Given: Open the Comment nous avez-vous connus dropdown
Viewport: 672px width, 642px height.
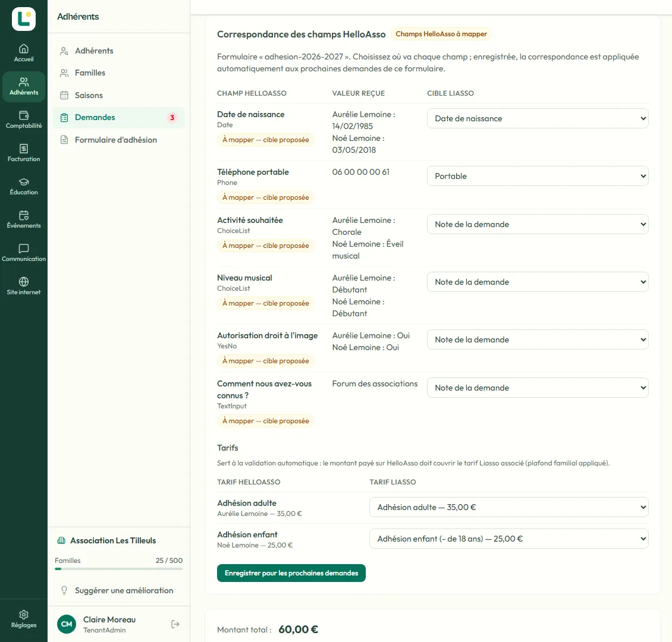Looking at the screenshot, I should pos(538,388).
